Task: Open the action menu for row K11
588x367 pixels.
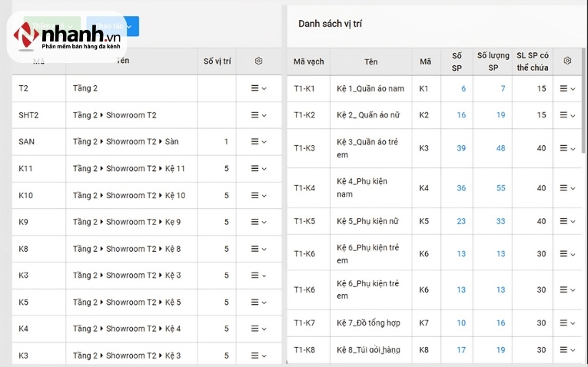Action: [258, 169]
